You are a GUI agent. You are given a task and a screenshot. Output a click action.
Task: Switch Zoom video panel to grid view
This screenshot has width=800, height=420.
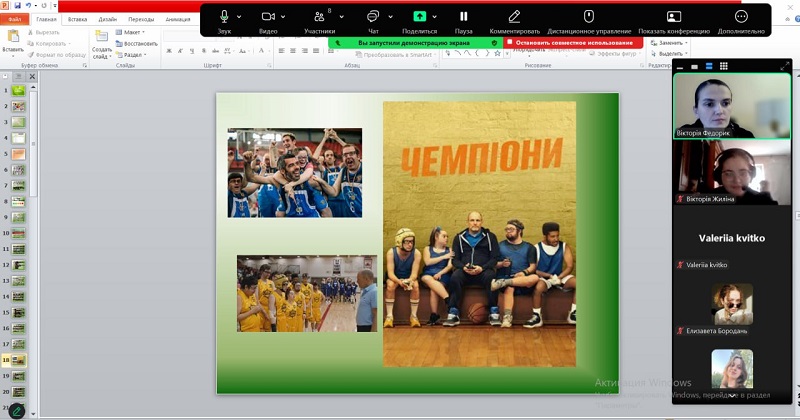(x=723, y=66)
